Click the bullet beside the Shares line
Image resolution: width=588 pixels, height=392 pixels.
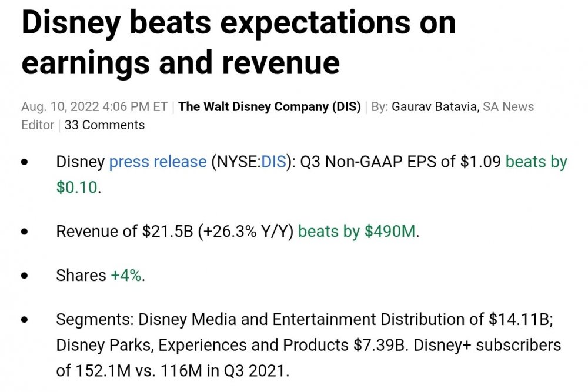[x=25, y=276]
